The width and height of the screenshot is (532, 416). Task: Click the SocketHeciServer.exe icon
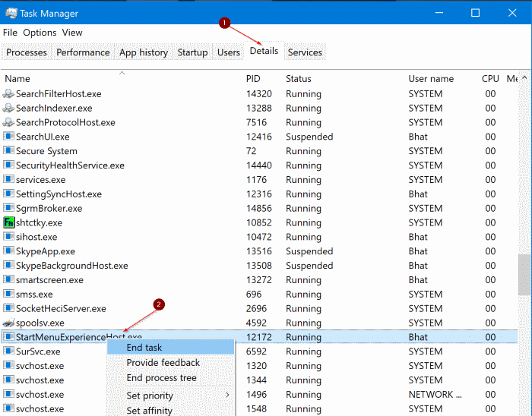click(8, 308)
